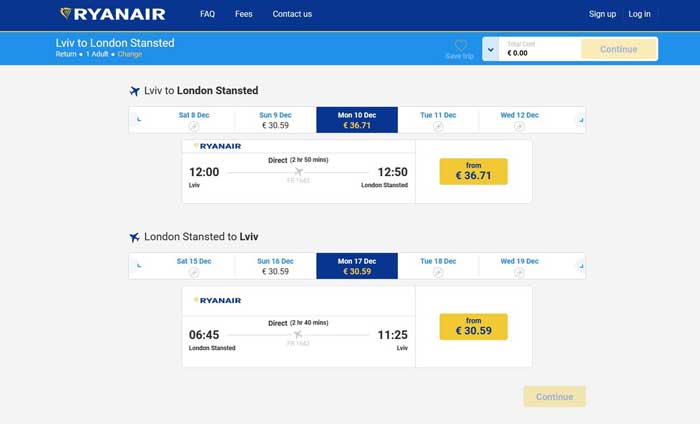Select the Sun 9 Dec outbound date tab
The width and height of the screenshot is (700, 424).
pyautogui.click(x=275, y=120)
